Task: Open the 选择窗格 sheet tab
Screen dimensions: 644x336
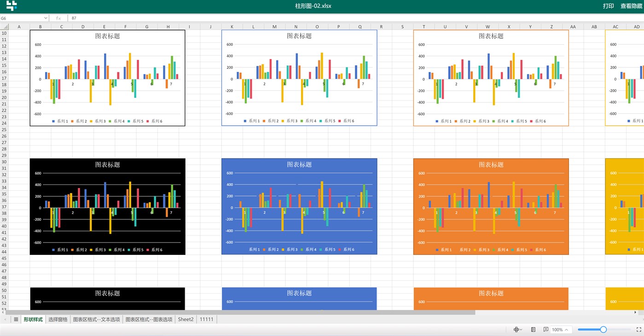Action: pos(58,319)
